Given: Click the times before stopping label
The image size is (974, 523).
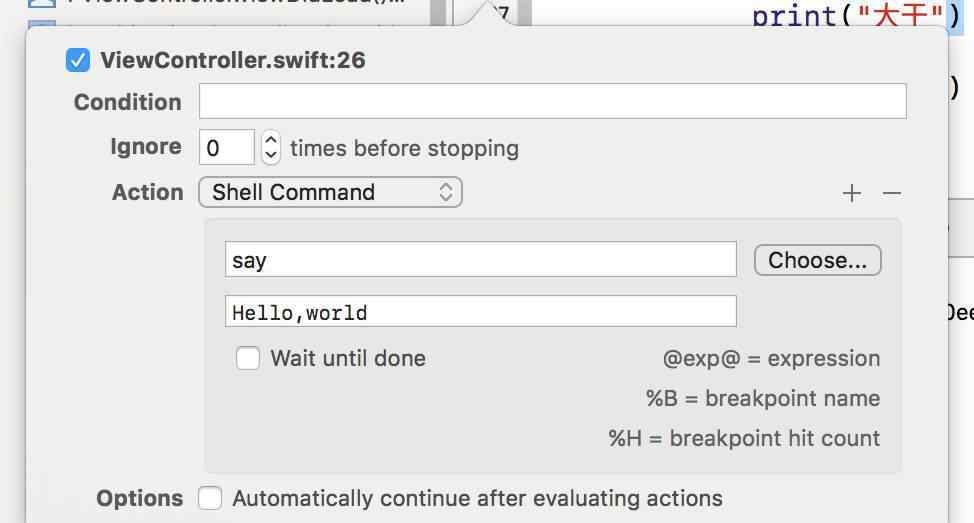Looking at the screenshot, I should point(404,148).
